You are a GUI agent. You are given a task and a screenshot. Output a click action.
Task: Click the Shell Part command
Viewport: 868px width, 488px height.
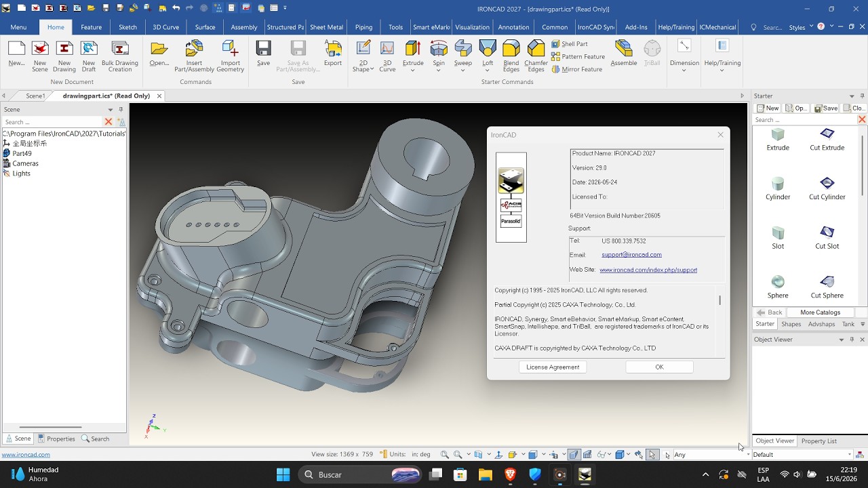pyautogui.click(x=569, y=44)
